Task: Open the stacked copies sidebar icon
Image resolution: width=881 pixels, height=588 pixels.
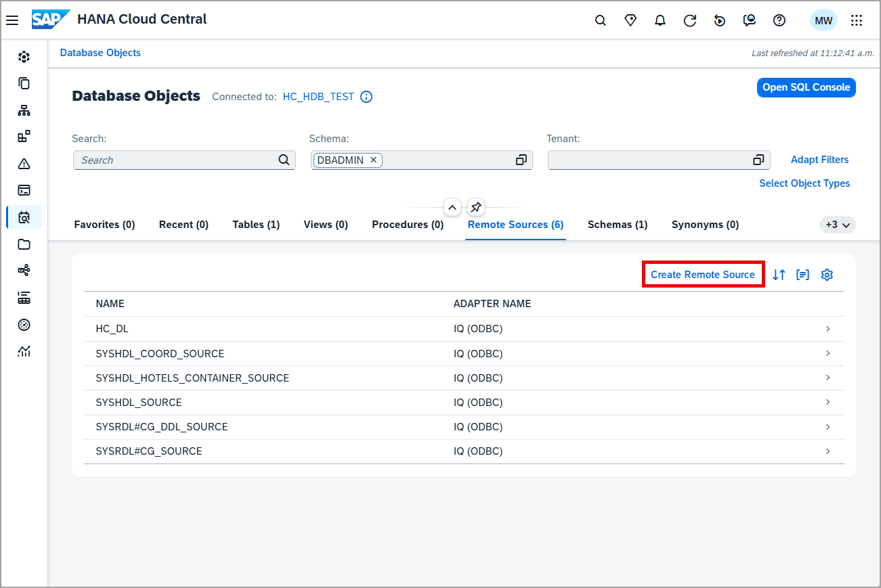Action: pyautogui.click(x=24, y=83)
